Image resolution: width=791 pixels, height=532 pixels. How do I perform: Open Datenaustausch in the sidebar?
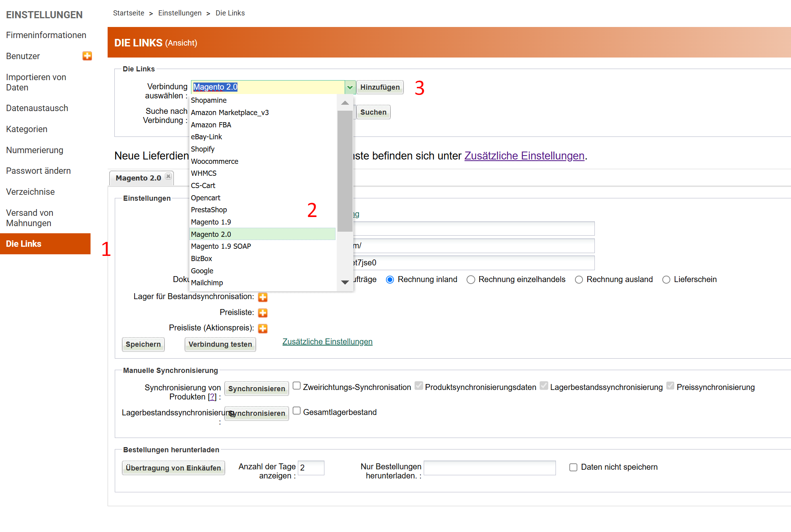click(37, 108)
